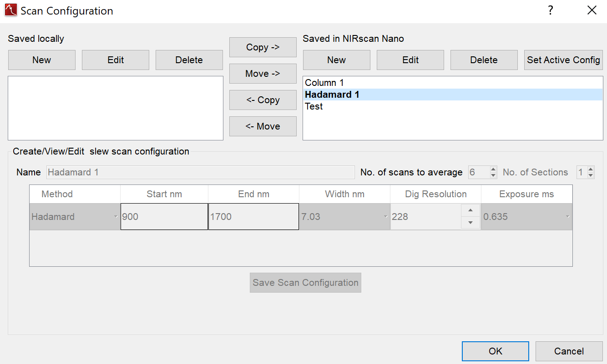Click the help question mark icon
Image resolution: width=607 pixels, height=364 pixels.
[551, 10]
